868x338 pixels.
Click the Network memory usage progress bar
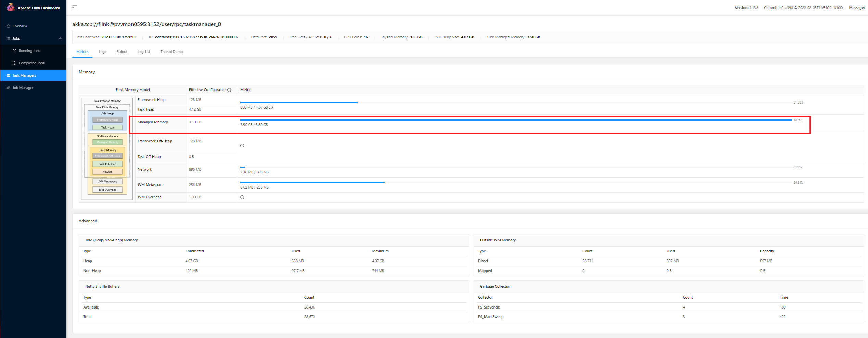pos(516,167)
